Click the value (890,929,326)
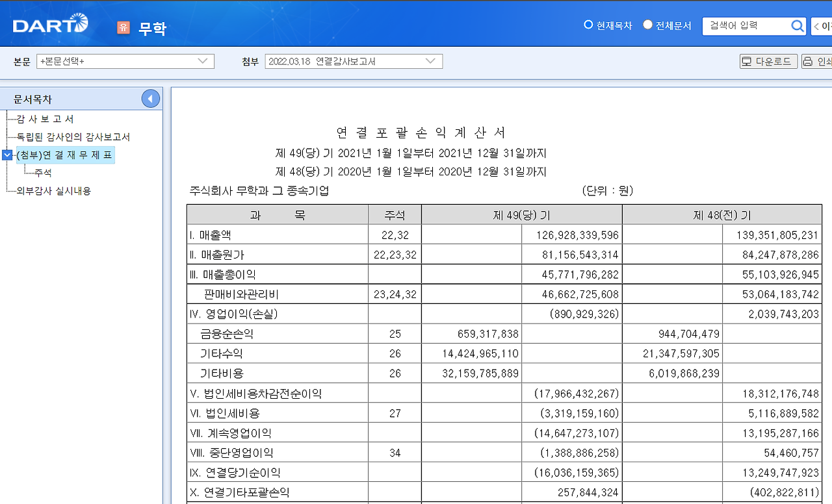This screenshot has width=832, height=504. coord(584,314)
